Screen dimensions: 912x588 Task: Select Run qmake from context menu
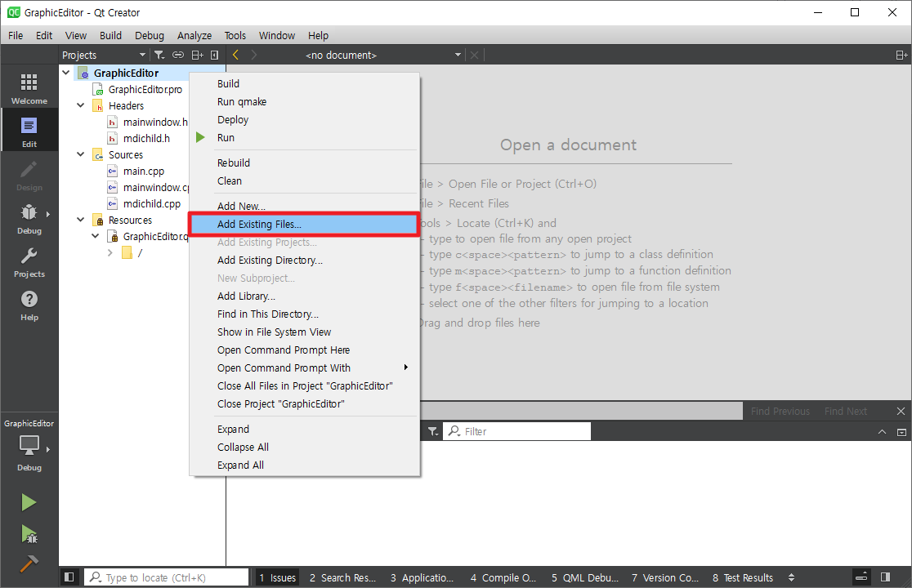pos(305,102)
